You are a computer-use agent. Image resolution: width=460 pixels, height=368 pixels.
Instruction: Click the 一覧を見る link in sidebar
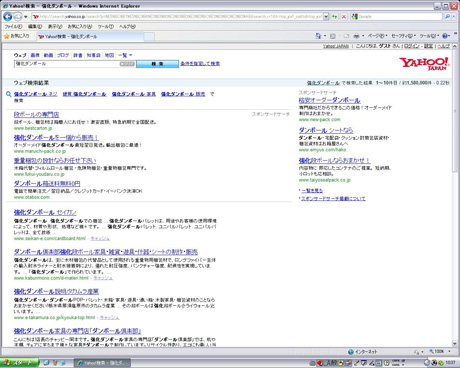click(x=312, y=191)
